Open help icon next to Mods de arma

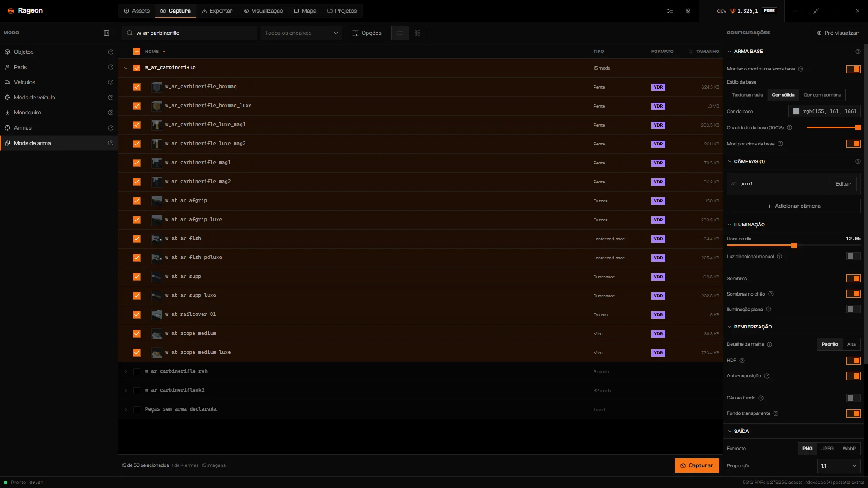point(111,143)
